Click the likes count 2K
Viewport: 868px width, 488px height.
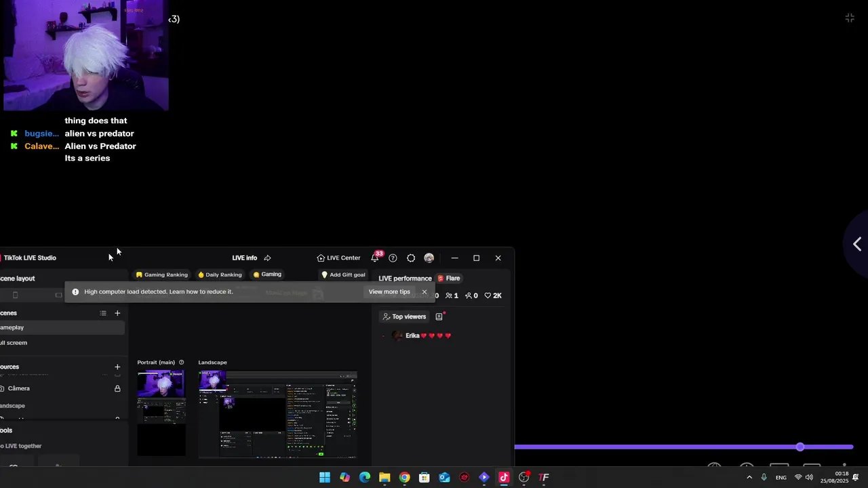[x=493, y=296]
